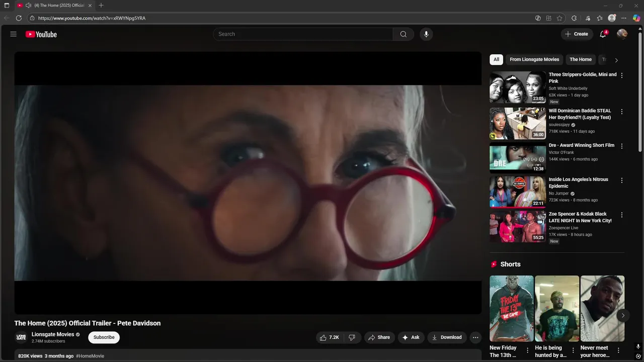Viewport: 644px width, 362px height.
Task: Click the Share button
Action: 379,337
